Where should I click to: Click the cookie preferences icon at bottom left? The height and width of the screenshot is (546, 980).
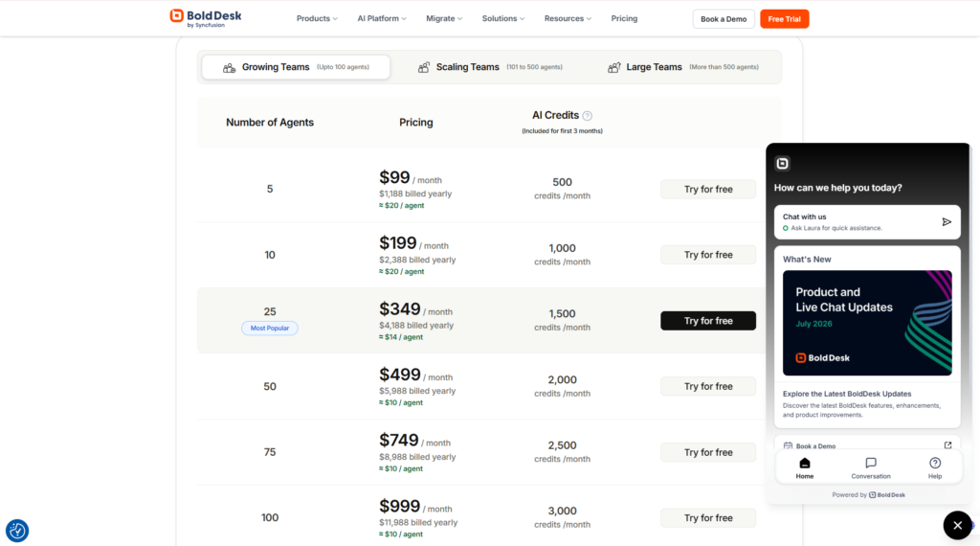pyautogui.click(x=17, y=531)
